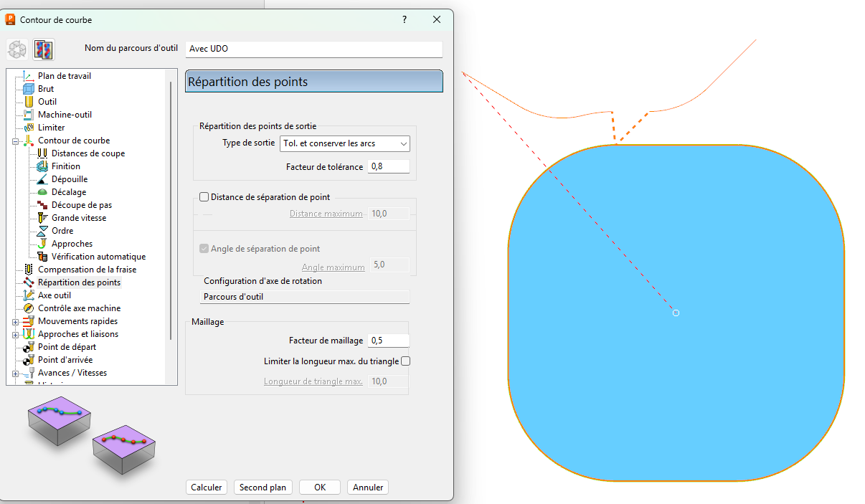Click the Finition icon in tree
The width and height of the screenshot is (865, 504).
[x=42, y=166]
